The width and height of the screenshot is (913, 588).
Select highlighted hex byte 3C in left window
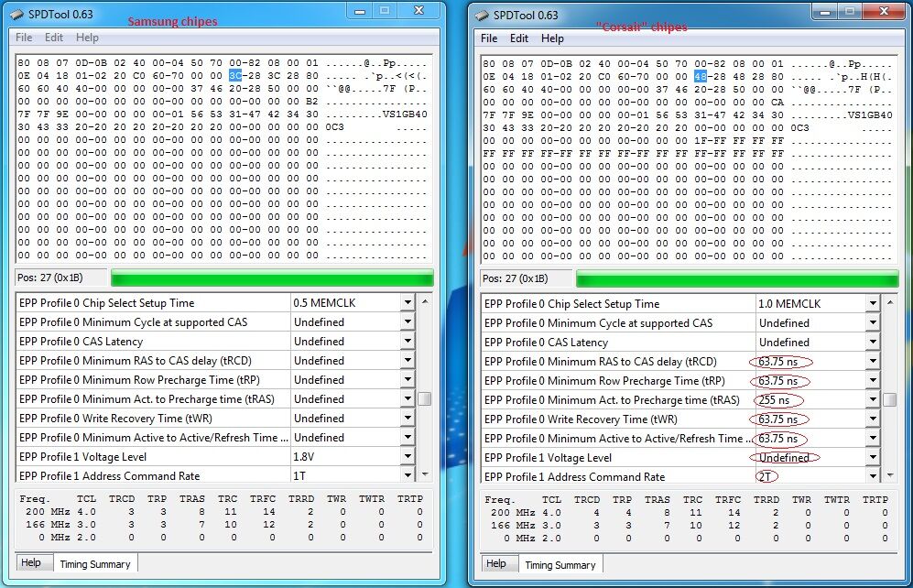point(235,76)
